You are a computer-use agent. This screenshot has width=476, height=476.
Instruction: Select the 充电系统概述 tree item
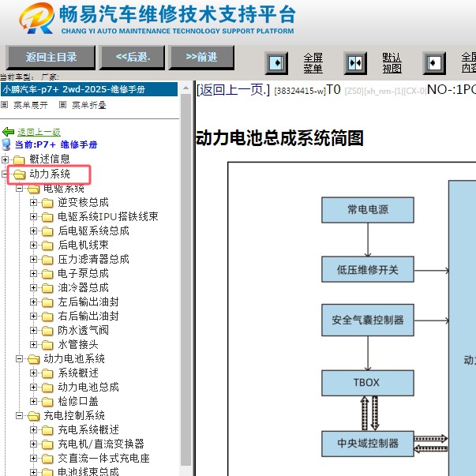(x=88, y=430)
